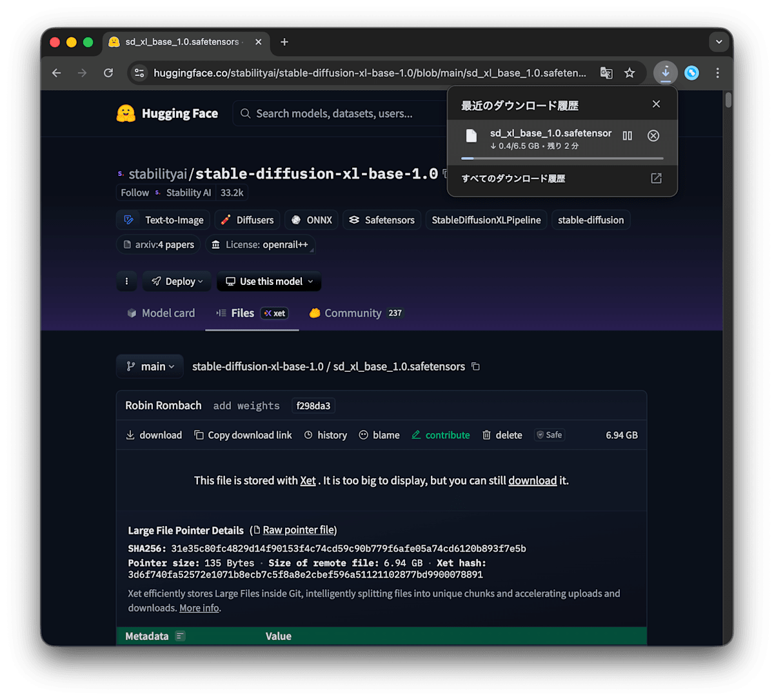Select the ONNX tag

tap(312, 220)
